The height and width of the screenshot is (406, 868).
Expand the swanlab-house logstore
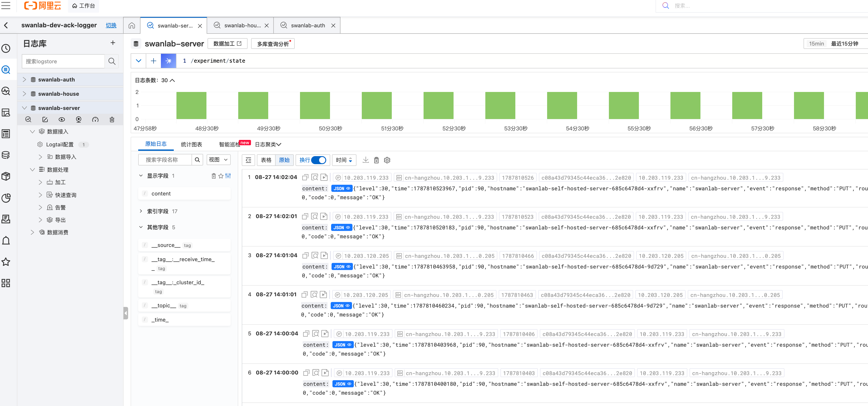[x=24, y=94]
